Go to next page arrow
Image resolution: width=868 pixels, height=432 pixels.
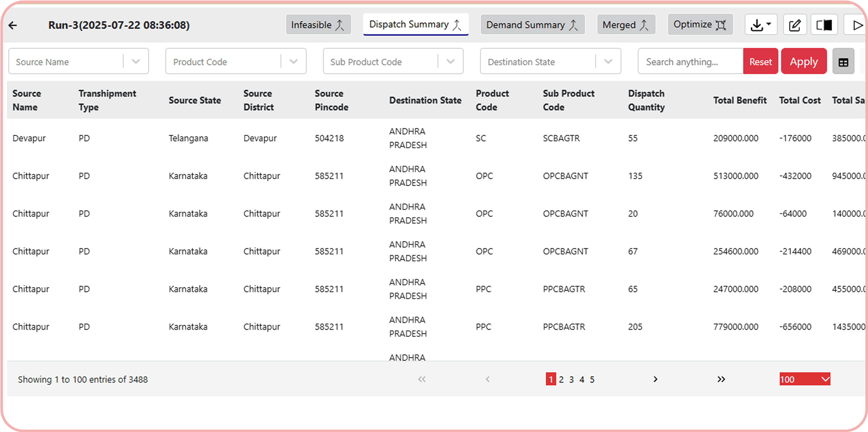pos(655,379)
